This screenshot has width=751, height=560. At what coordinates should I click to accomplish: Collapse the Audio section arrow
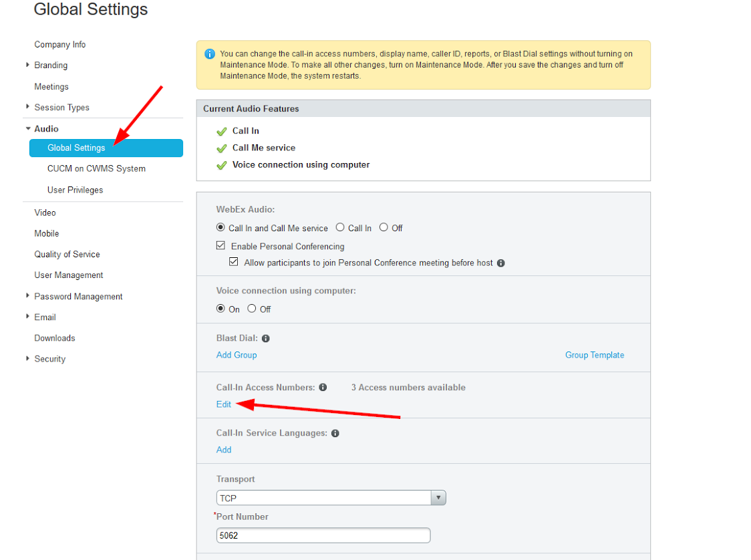point(27,128)
